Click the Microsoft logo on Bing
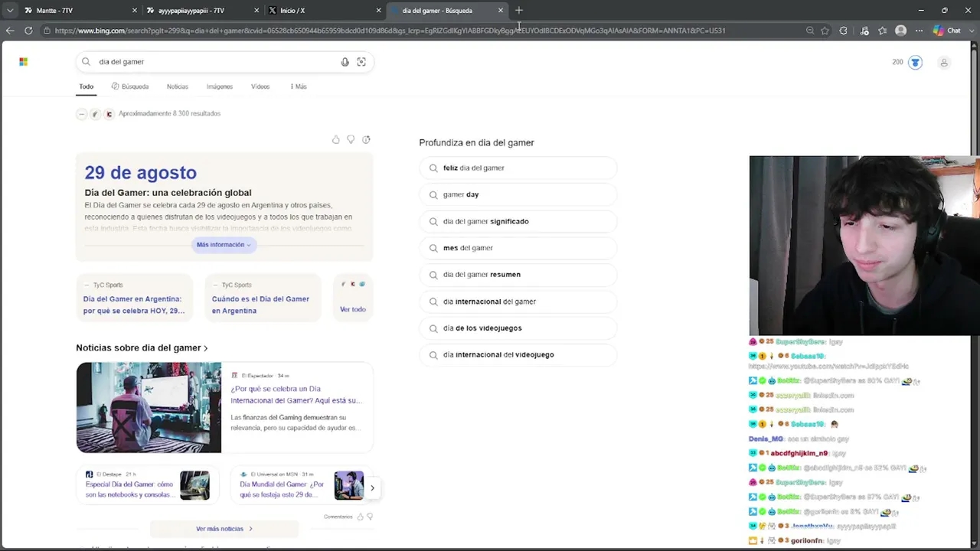 [x=23, y=62]
